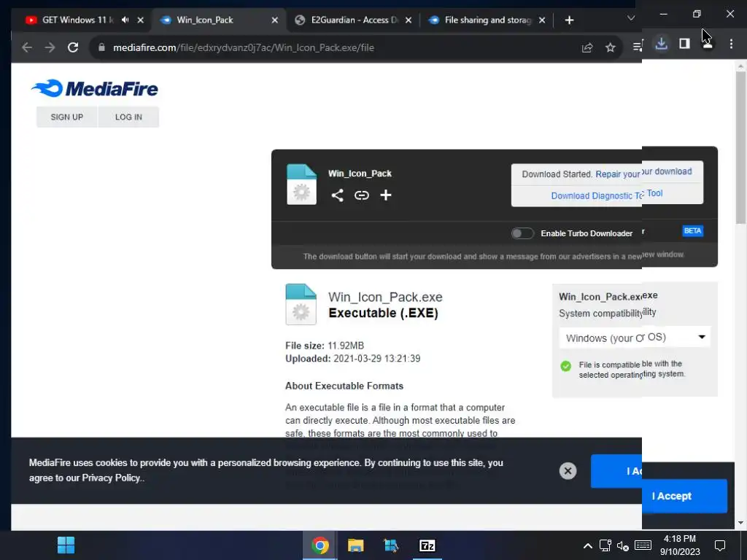This screenshot has height=560, width=747.
Task: Copy link to Win_Icon_Pack file
Action: pyautogui.click(x=362, y=195)
